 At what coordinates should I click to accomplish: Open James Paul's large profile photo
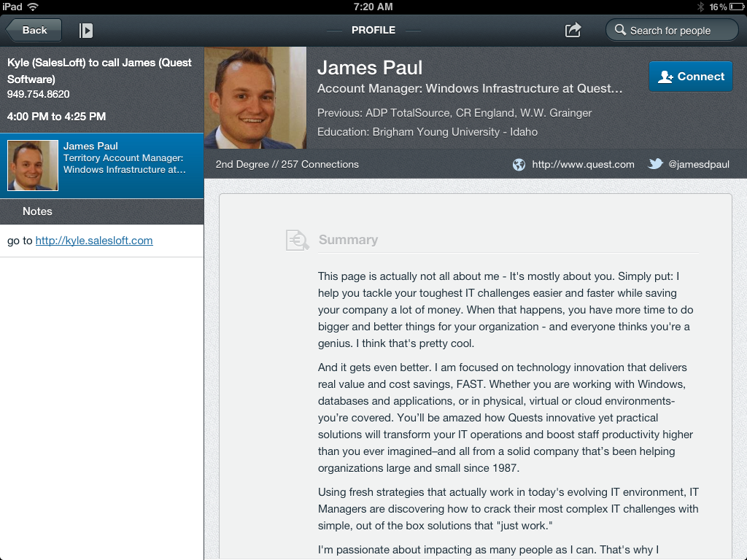tap(255, 98)
